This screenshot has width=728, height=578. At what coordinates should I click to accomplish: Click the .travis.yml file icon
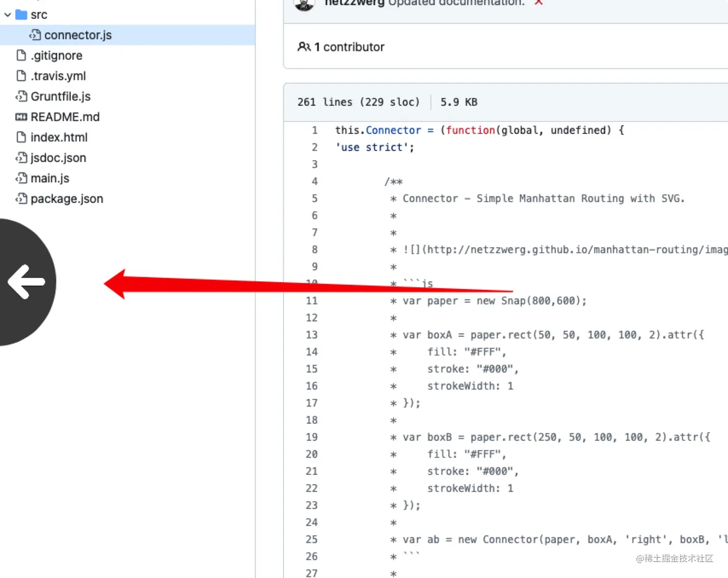21,76
